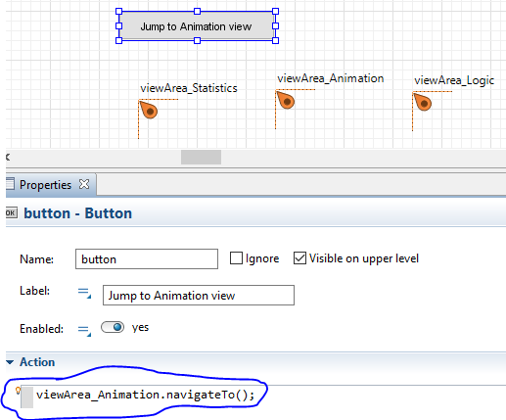This screenshot has height=420, width=506.
Task: Click the Label field 'Jump to Animation view'
Action: 199,296
